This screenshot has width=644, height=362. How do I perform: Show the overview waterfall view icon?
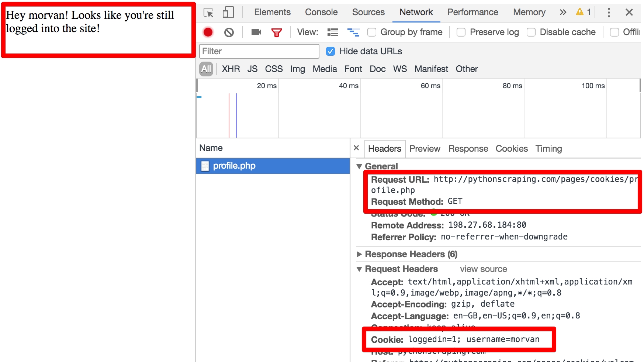tap(353, 32)
